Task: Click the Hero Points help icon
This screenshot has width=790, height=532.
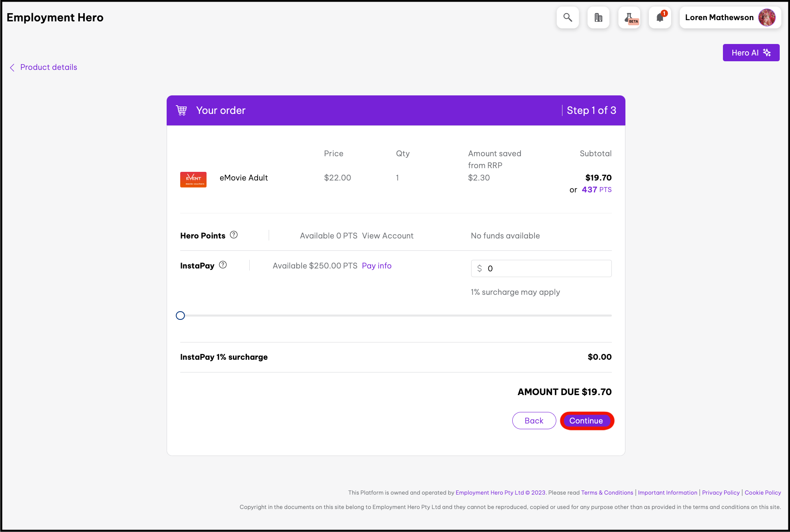Action: click(234, 235)
